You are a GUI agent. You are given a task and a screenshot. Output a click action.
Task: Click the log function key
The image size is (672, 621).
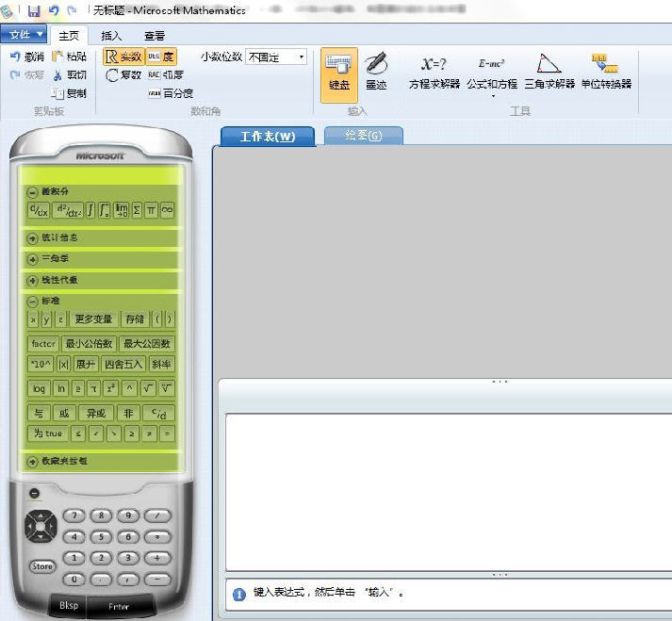point(39,389)
